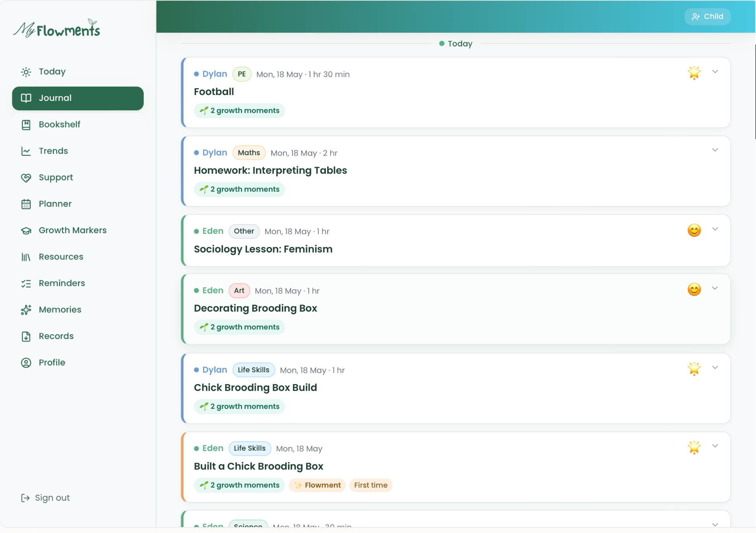Open Growth Markers in the sidebar
This screenshot has width=756, height=533.
78,230
